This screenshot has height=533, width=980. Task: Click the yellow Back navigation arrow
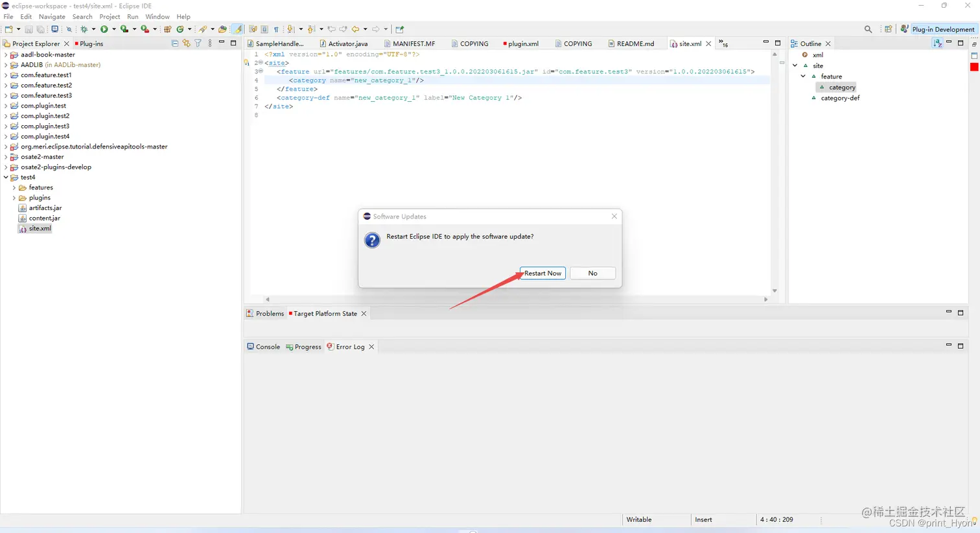pos(355,29)
